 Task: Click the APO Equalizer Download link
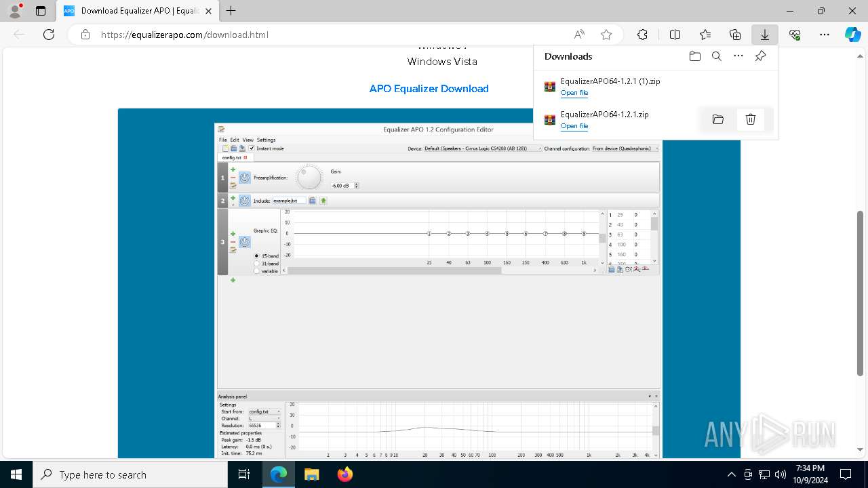[x=429, y=89]
